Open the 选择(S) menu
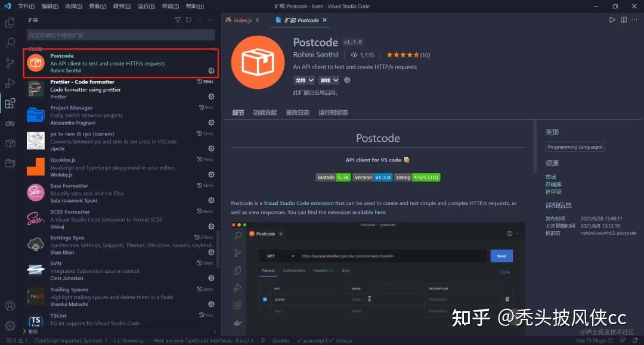Screen dimensions: 644x345 point(73,6)
